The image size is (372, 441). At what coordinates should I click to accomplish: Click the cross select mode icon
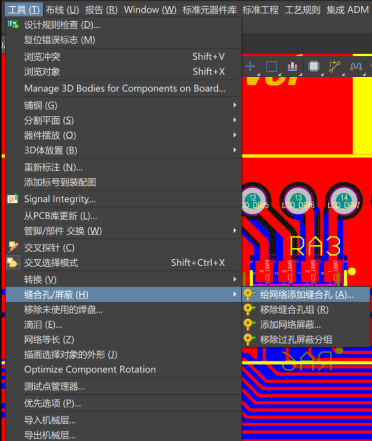point(13,262)
